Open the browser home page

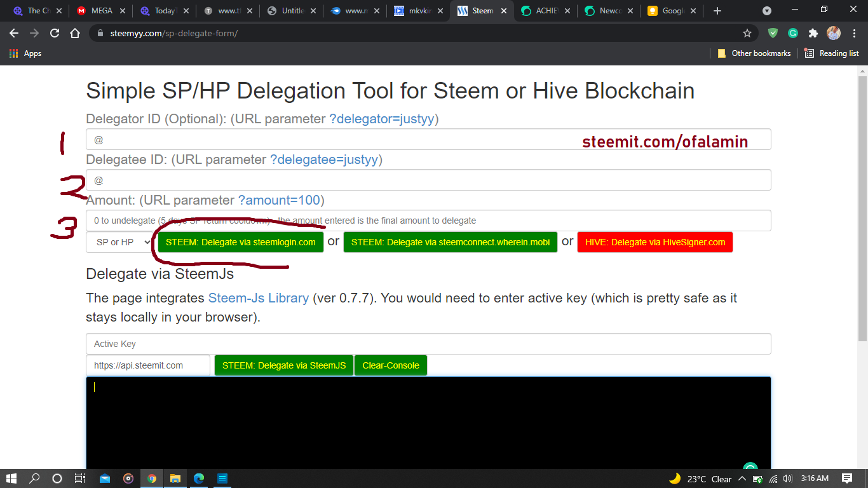[75, 33]
